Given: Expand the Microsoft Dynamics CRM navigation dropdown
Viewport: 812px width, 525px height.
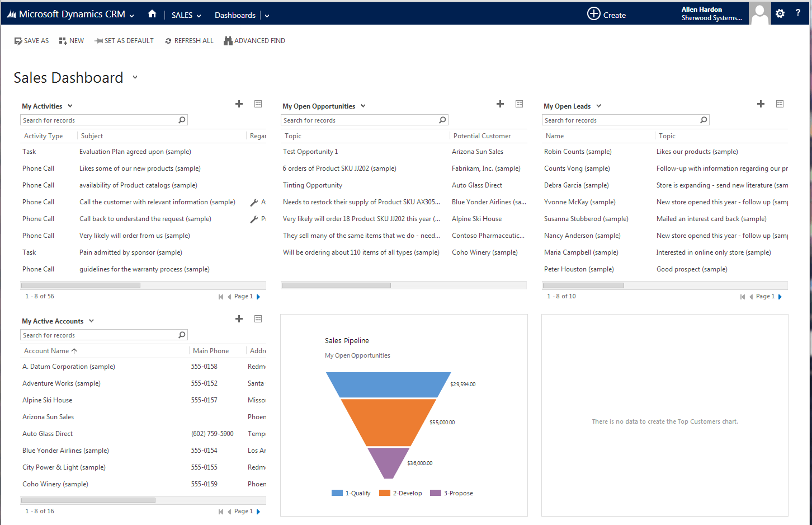Looking at the screenshot, I should 132,16.
